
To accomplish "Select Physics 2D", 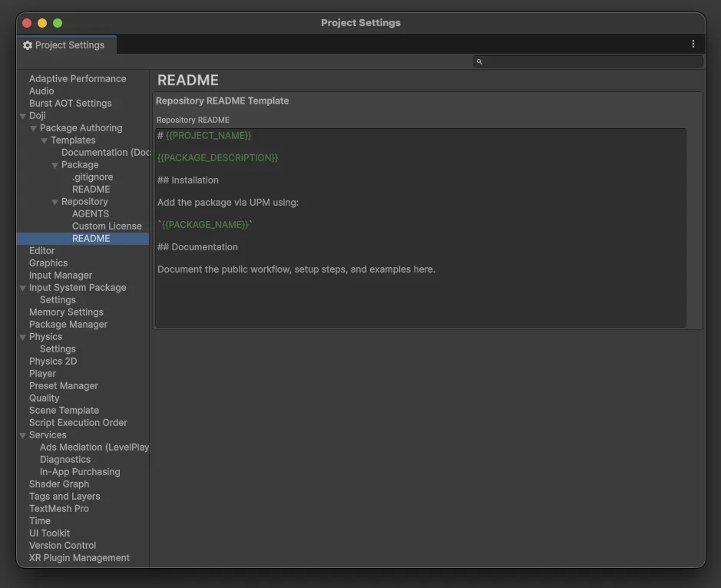I will click(x=53, y=362).
